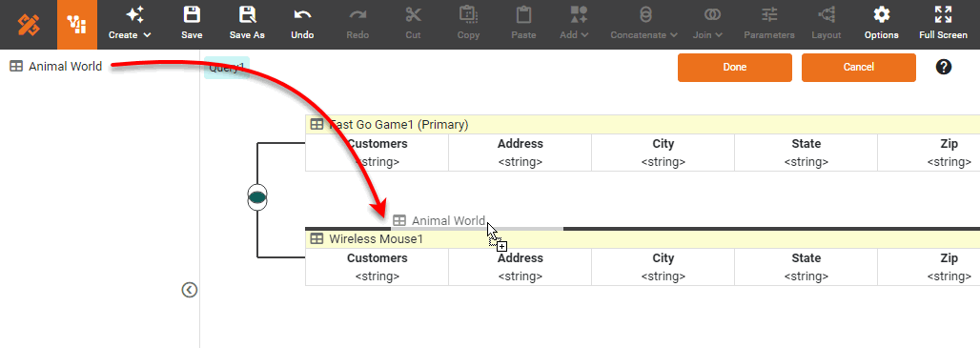
Task: Click City column in Fast Go Game1
Action: tap(664, 153)
